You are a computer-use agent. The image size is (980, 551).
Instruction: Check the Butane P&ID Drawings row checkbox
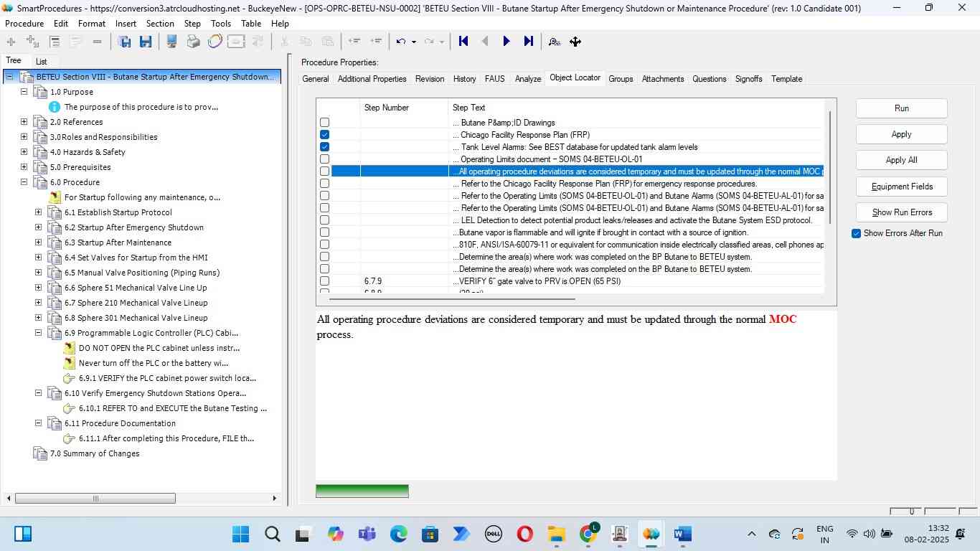tap(325, 123)
